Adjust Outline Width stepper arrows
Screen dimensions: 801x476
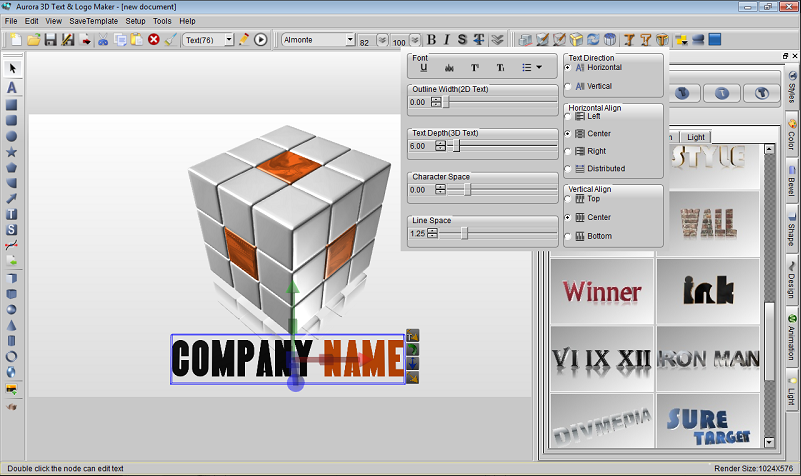pos(436,102)
